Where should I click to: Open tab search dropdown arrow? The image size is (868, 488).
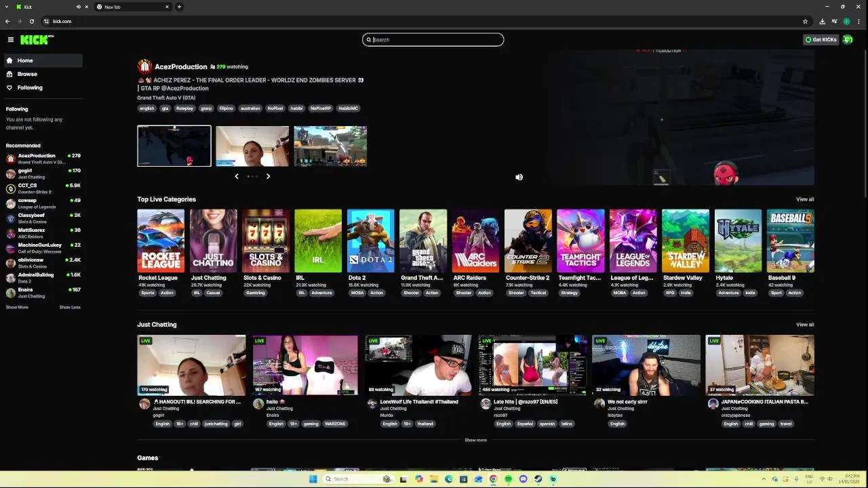[7, 7]
